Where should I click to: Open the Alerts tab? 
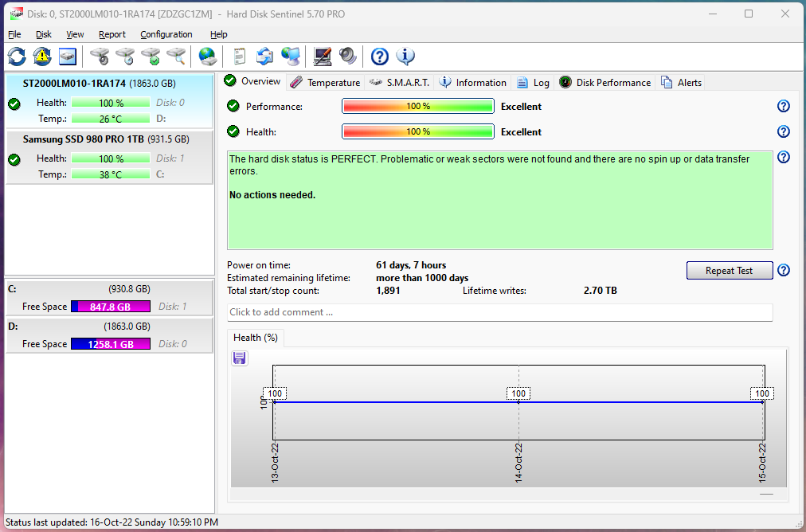681,83
